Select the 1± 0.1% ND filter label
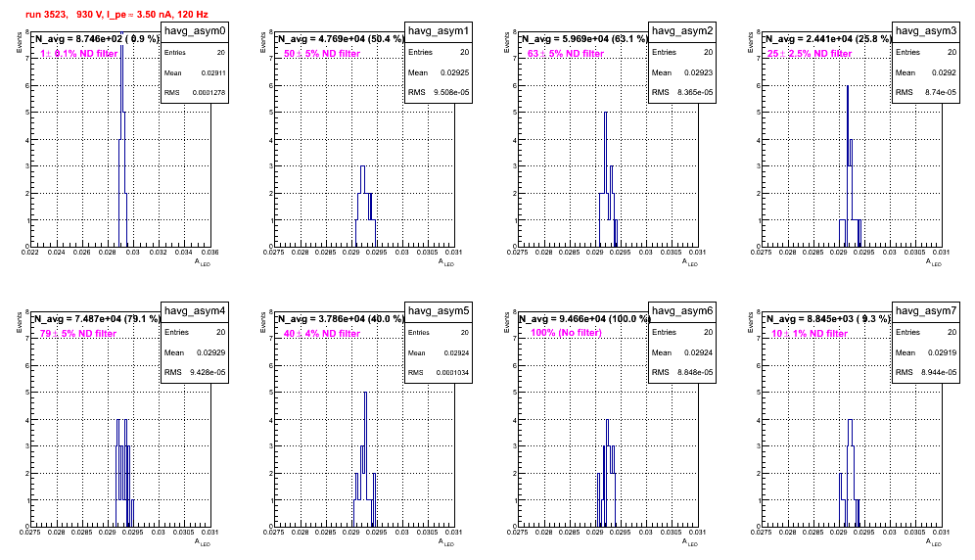 79,54
